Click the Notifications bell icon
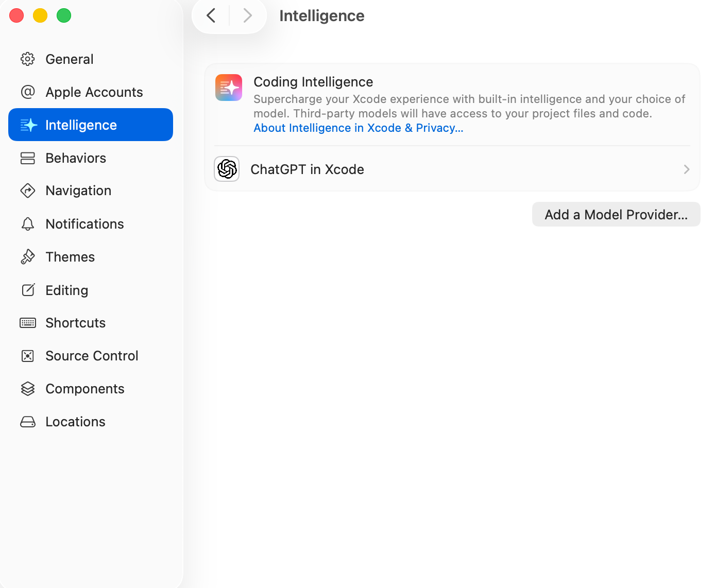 click(28, 224)
